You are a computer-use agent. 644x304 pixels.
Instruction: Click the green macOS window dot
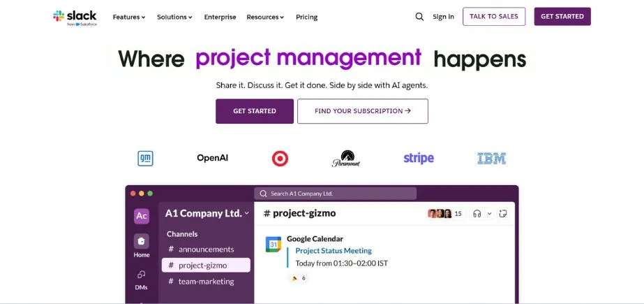pos(150,194)
